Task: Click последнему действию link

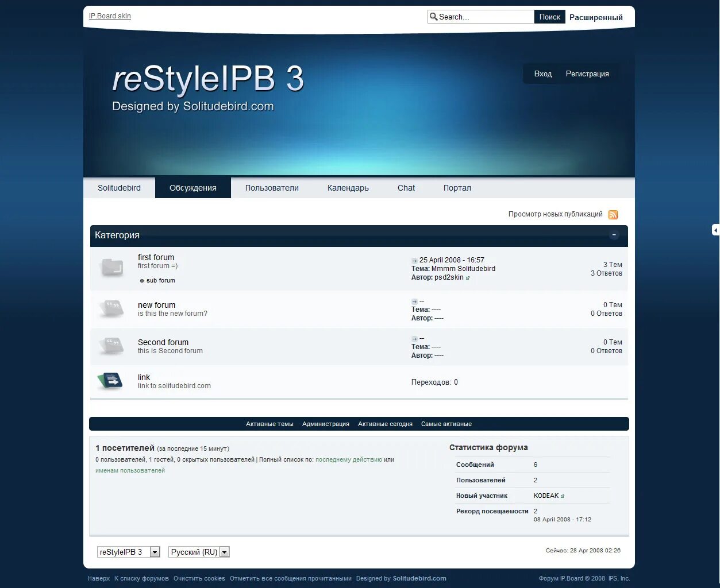Action: click(x=349, y=460)
